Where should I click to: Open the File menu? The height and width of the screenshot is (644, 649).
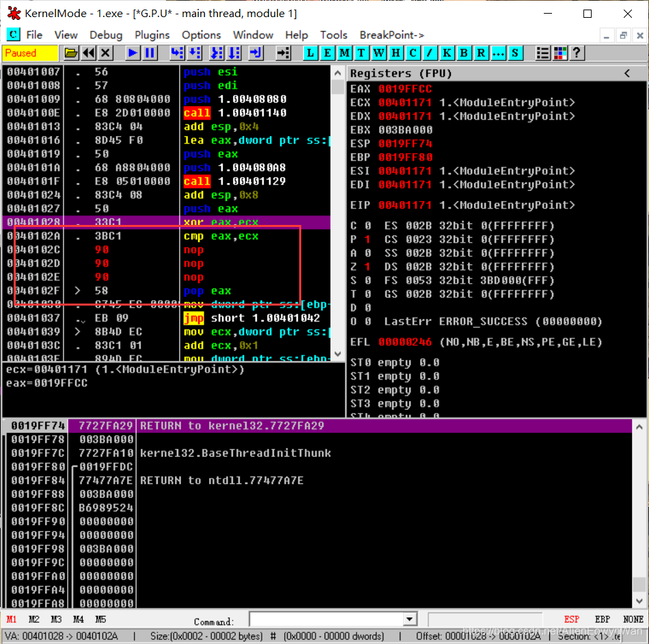(34, 35)
